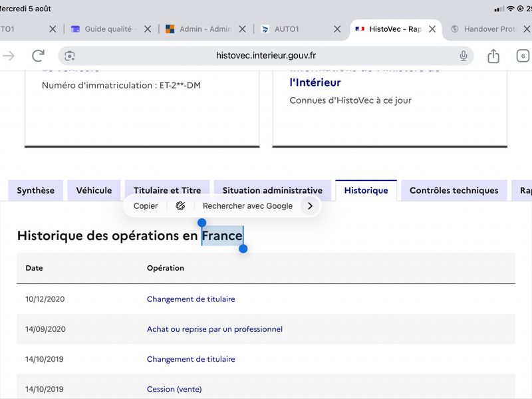532x399 pixels.
Task: Open Changement de titulaire dated 14/10/2019
Action: tap(191, 359)
